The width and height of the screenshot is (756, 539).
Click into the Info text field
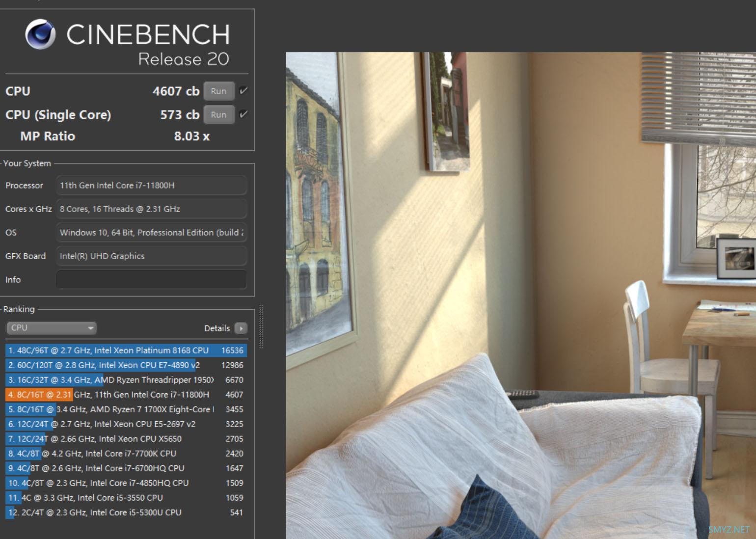(x=151, y=280)
